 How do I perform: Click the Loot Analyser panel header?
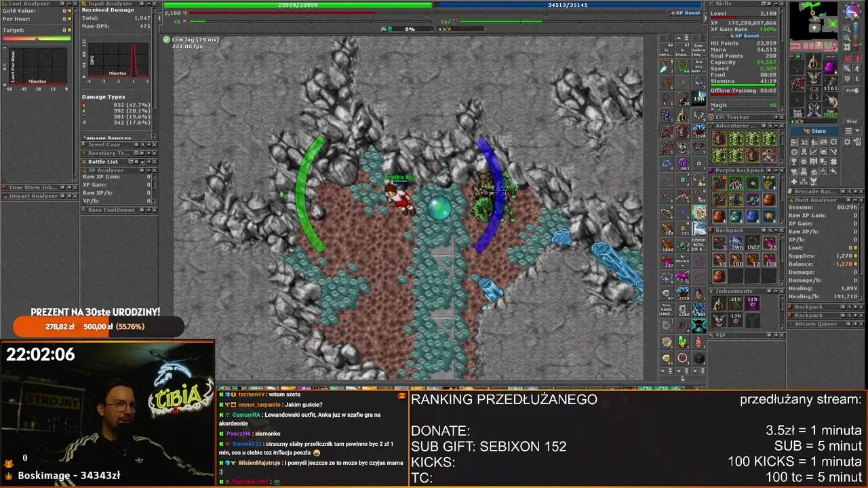(x=39, y=3)
